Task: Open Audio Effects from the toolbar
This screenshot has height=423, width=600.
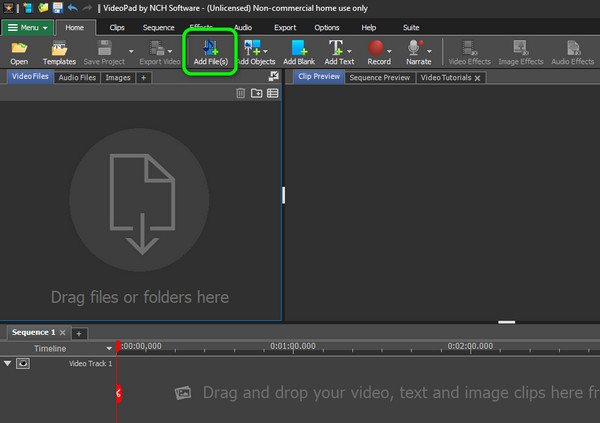Action: tap(572, 52)
